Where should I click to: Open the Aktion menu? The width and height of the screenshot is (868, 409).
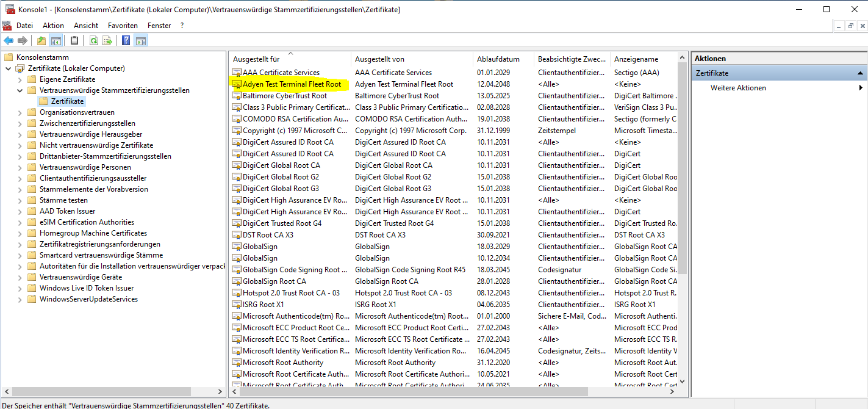[x=53, y=26]
